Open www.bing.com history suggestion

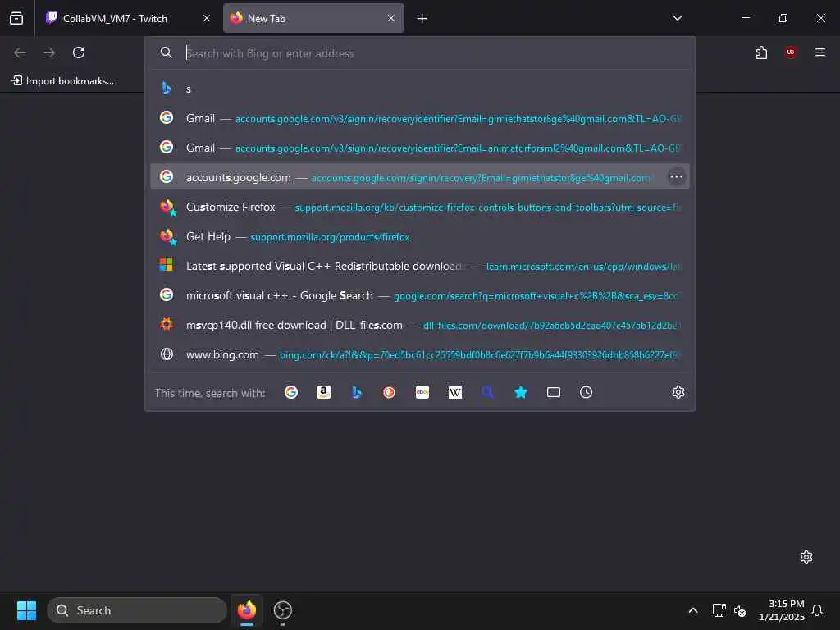[419, 354]
